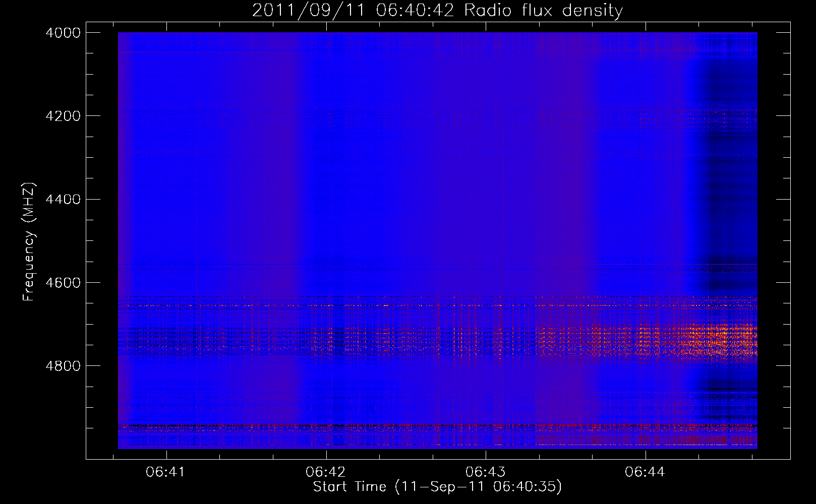Click the '4400' frequency axis label
816x504 pixels.
pyautogui.click(x=63, y=200)
